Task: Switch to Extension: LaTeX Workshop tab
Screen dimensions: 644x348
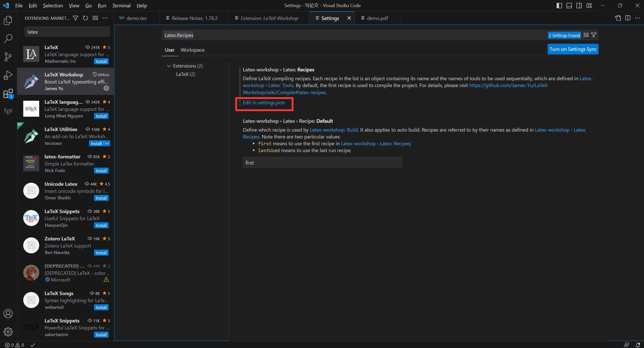Action: 269,18
